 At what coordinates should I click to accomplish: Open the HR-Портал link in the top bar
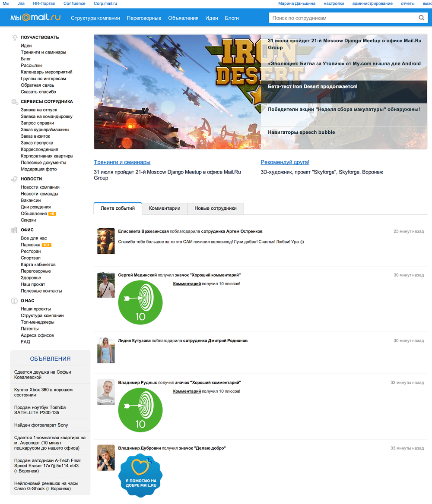point(44,3)
